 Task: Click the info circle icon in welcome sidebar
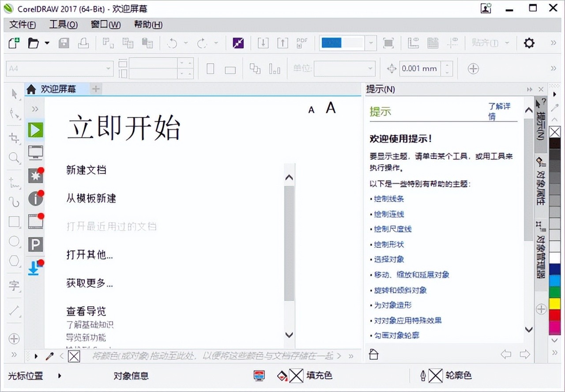[x=35, y=199]
